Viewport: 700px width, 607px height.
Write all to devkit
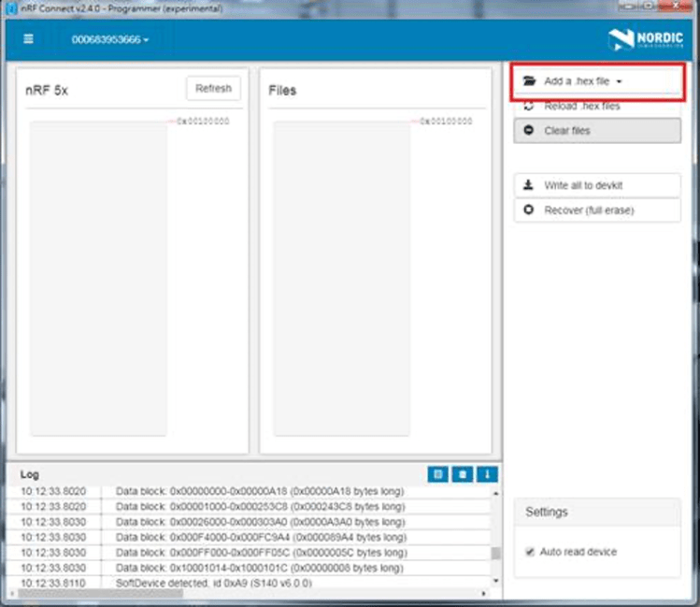pyautogui.click(x=597, y=185)
